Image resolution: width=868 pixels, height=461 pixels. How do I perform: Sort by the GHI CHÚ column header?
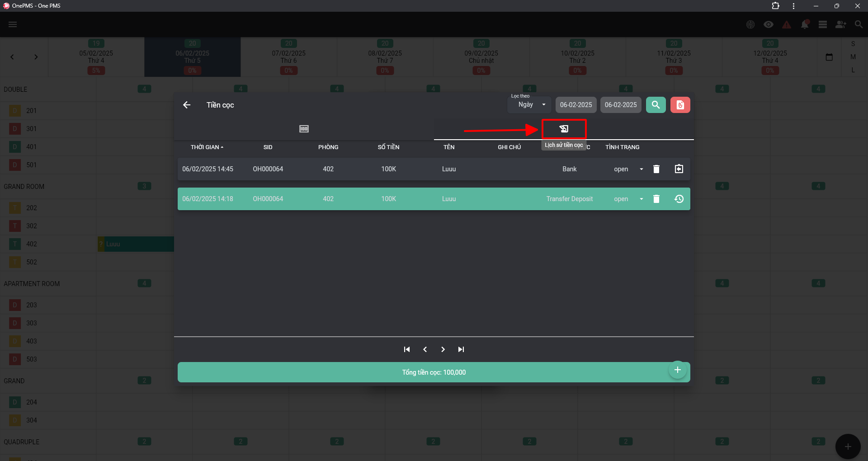[x=509, y=147]
